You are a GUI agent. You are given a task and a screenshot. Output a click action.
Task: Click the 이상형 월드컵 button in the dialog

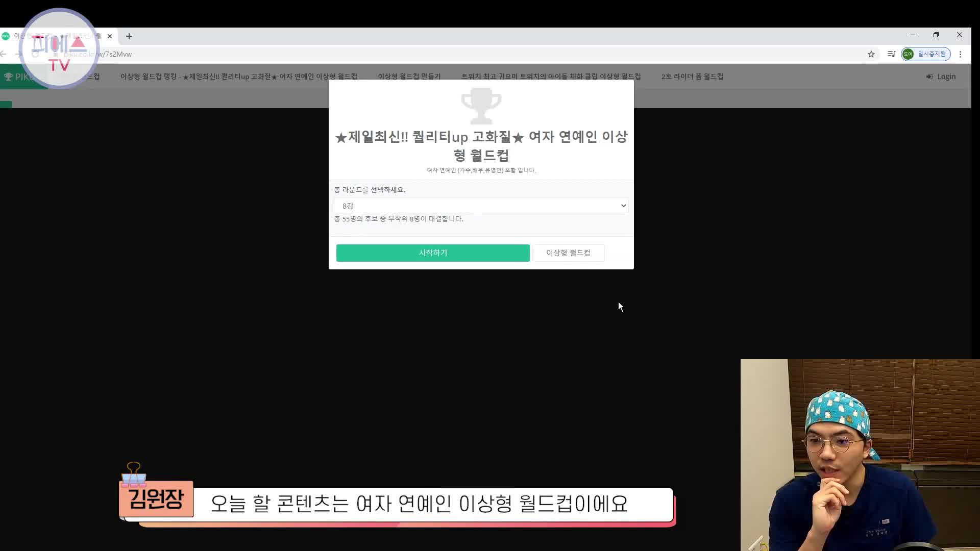(568, 253)
